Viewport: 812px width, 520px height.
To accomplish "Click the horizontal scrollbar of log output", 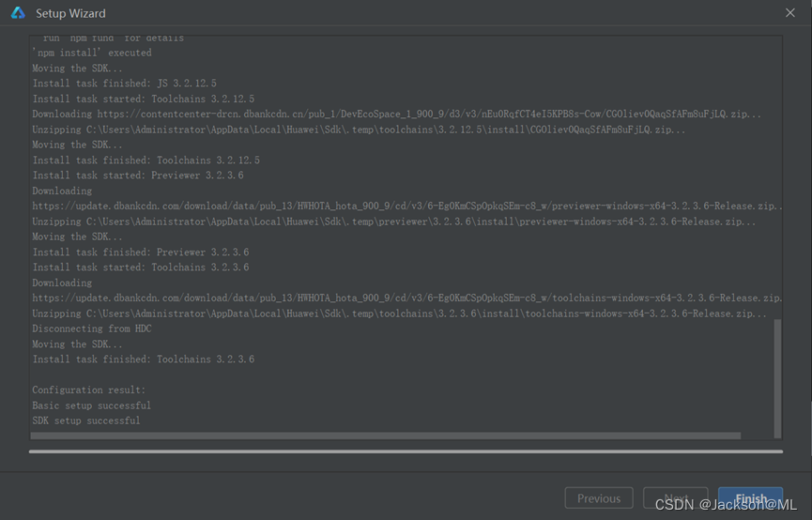I will point(385,436).
